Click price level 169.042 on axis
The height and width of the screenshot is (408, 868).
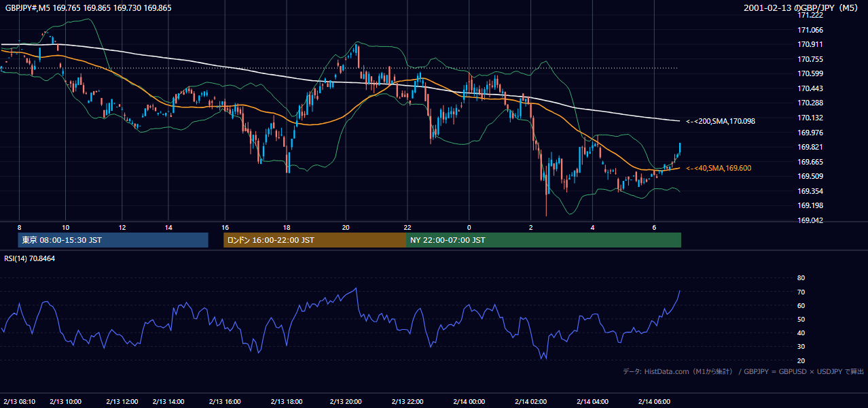(x=810, y=220)
